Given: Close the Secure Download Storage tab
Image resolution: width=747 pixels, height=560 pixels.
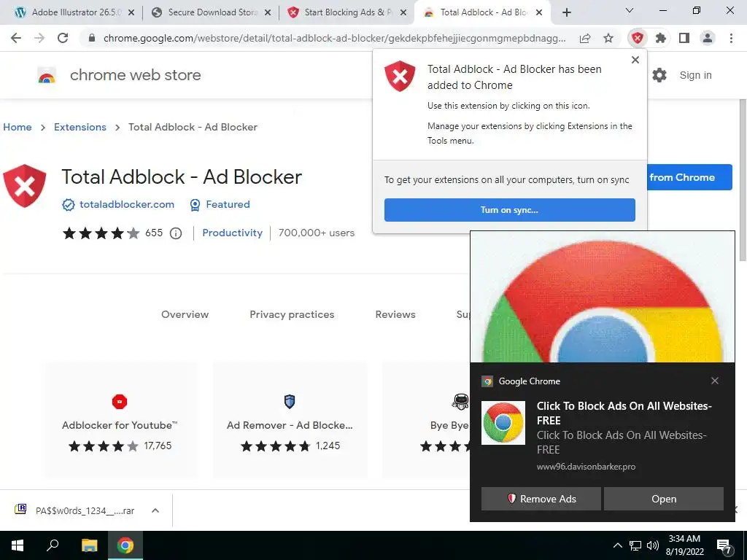Looking at the screenshot, I should click(268, 12).
